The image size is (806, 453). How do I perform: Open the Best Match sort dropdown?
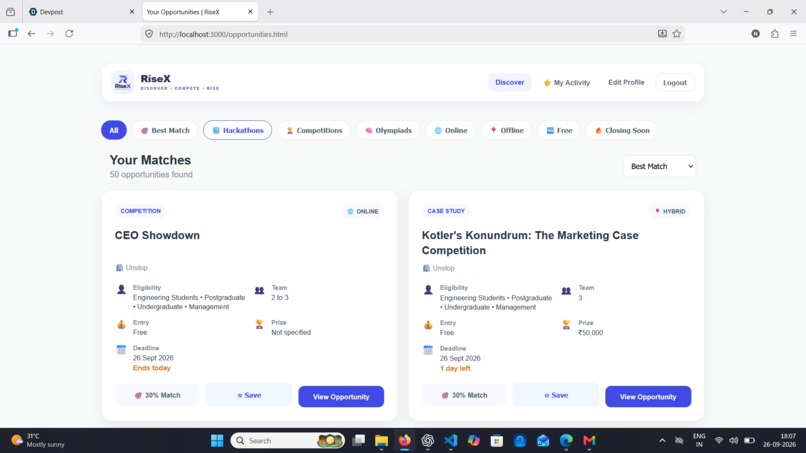tap(660, 166)
